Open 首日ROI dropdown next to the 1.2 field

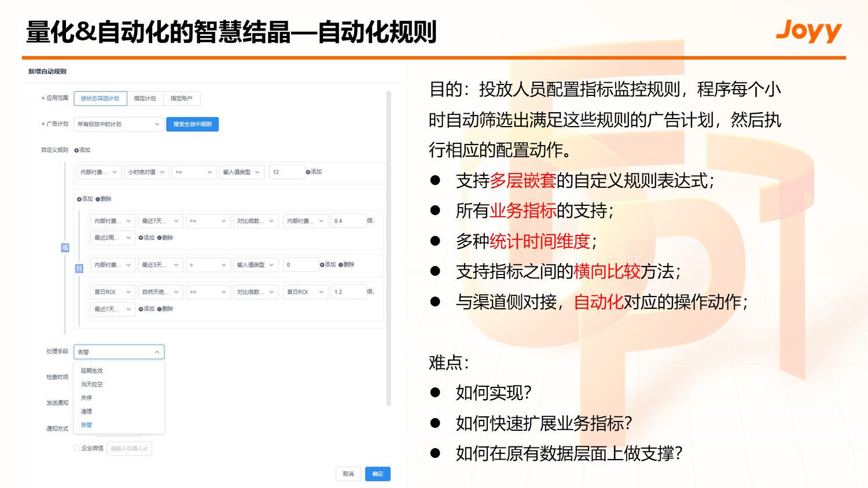click(x=305, y=292)
